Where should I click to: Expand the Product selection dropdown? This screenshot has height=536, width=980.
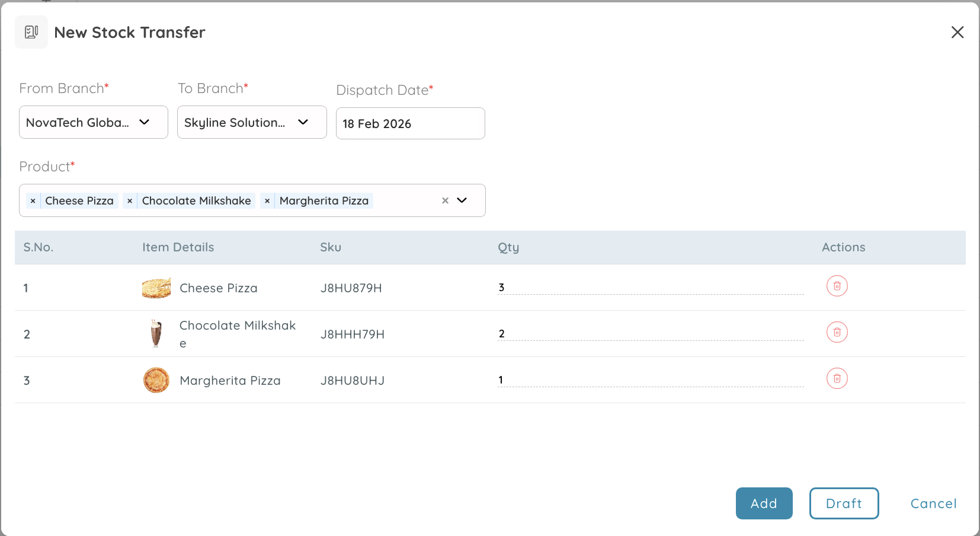click(463, 200)
